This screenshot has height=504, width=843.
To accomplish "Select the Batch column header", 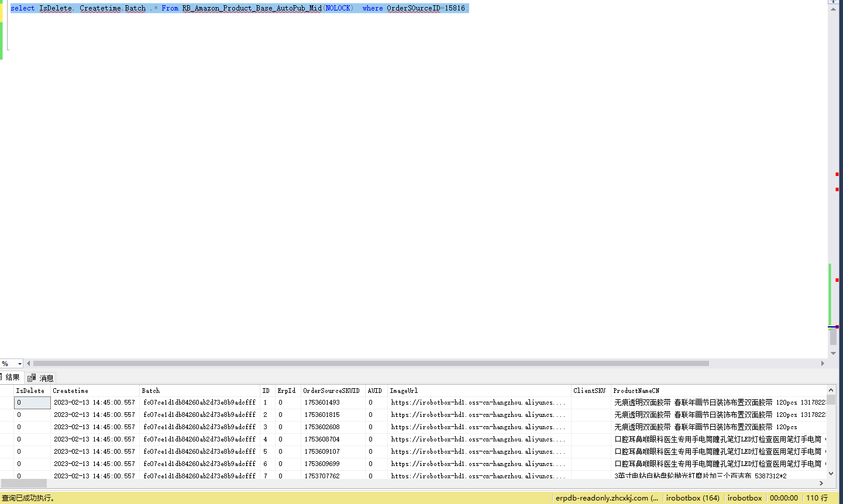I will [x=200, y=391].
